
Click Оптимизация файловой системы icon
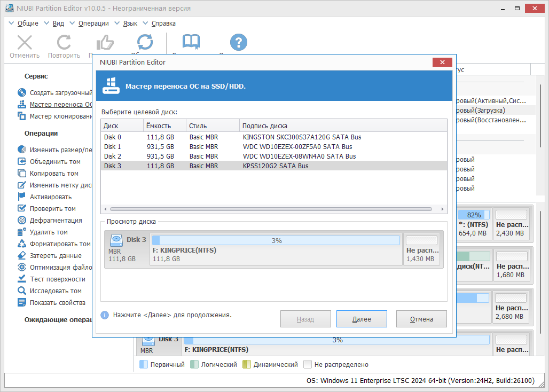(x=22, y=267)
